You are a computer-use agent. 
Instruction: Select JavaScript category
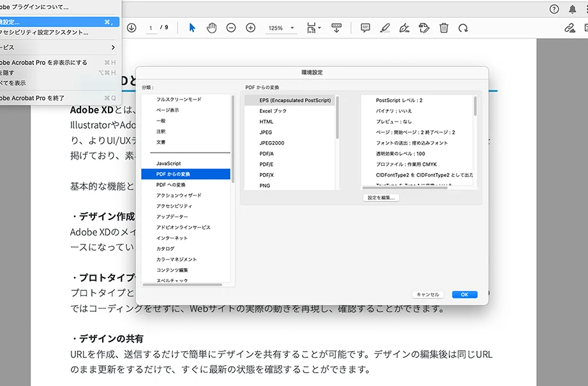(186, 163)
